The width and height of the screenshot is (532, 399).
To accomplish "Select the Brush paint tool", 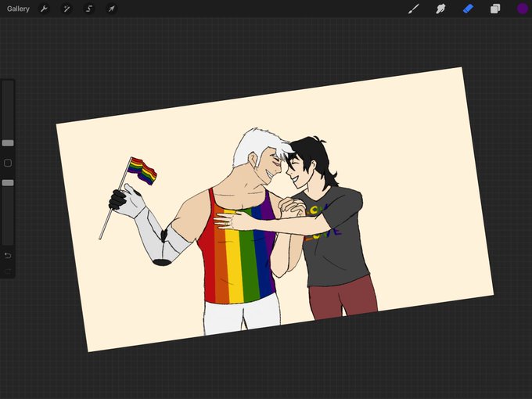I will click(x=414, y=9).
